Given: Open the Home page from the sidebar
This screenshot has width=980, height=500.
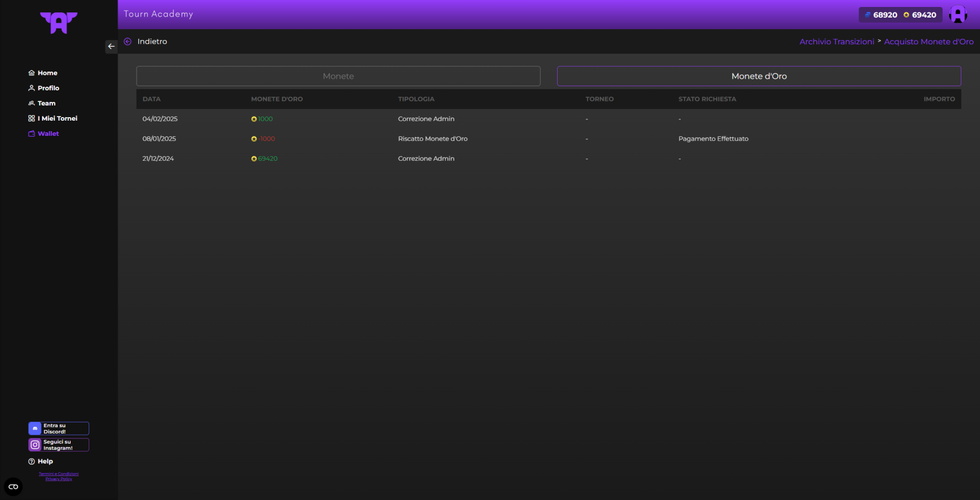Looking at the screenshot, I should 43,73.
